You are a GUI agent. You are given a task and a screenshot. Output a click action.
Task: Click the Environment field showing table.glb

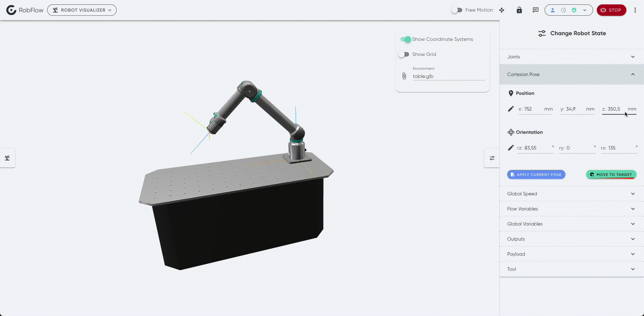tap(449, 76)
